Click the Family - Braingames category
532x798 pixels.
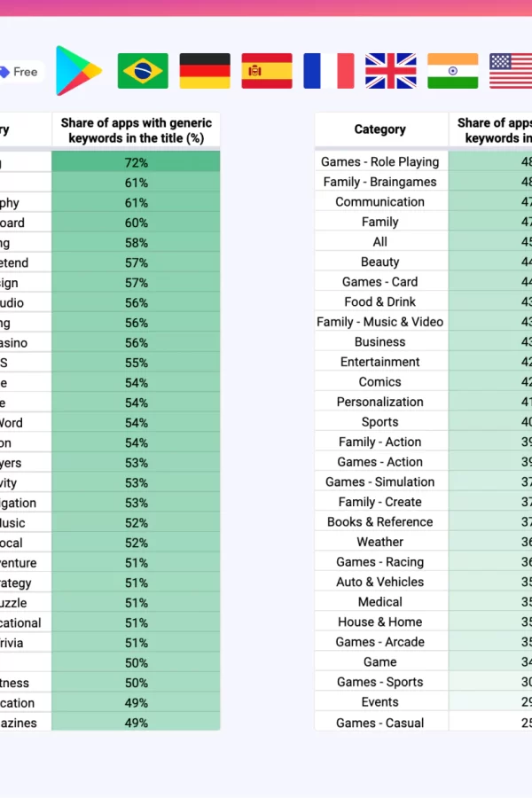point(380,182)
